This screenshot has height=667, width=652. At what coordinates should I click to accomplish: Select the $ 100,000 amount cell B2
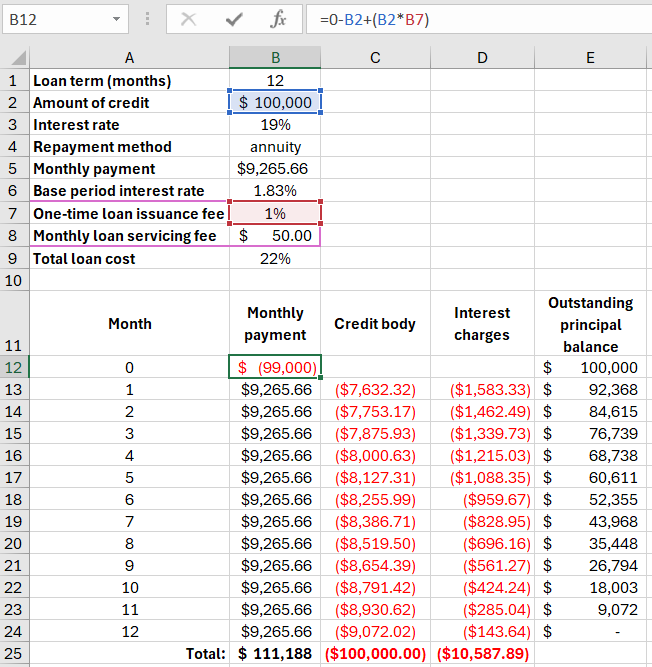click(x=275, y=103)
